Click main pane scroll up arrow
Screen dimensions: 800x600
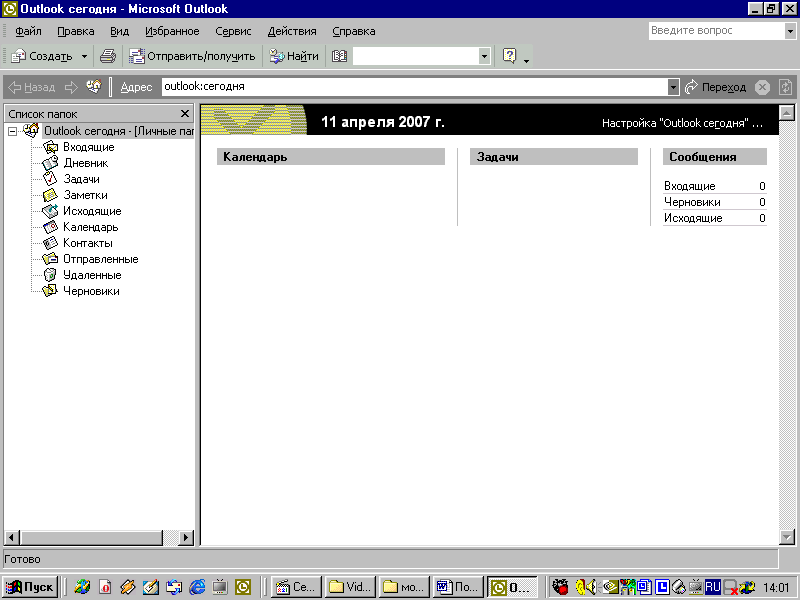[x=787, y=113]
